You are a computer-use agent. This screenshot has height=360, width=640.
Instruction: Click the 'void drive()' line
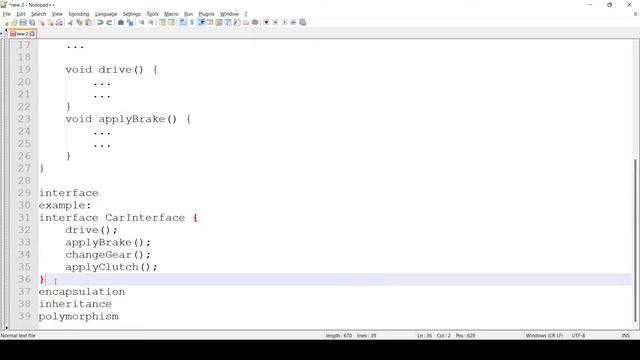(x=111, y=70)
